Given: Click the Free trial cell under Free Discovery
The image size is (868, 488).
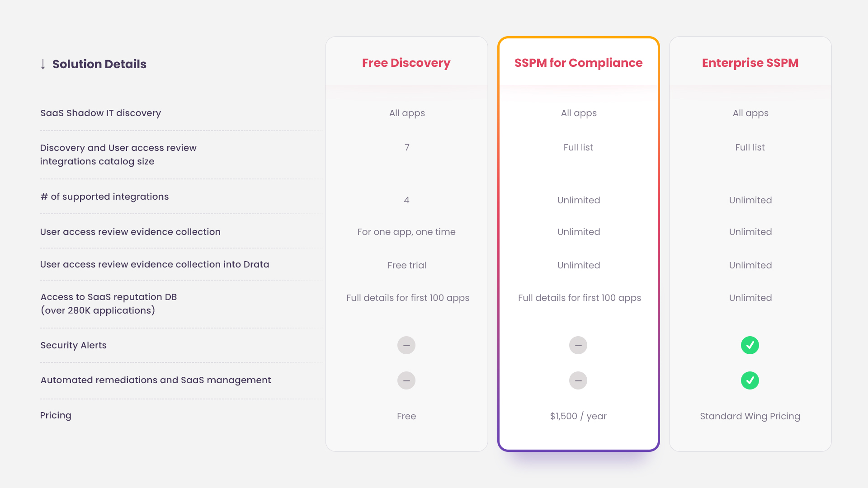Looking at the screenshot, I should [x=407, y=265].
